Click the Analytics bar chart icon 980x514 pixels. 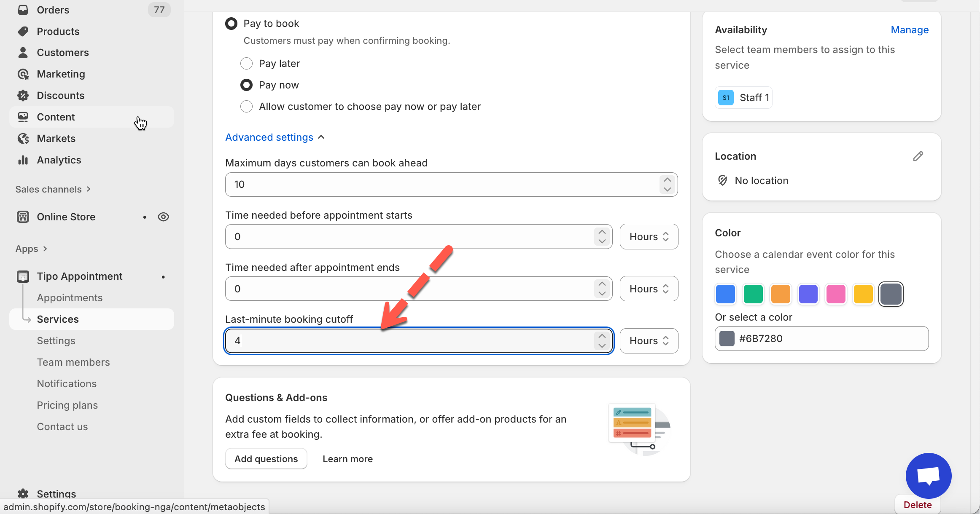click(x=23, y=160)
